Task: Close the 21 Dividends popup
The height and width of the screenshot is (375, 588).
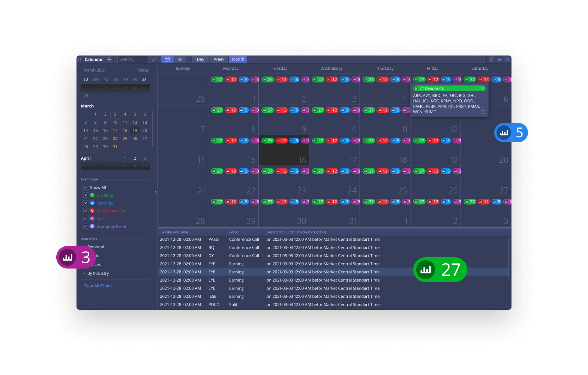Action: click(x=482, y=88)
